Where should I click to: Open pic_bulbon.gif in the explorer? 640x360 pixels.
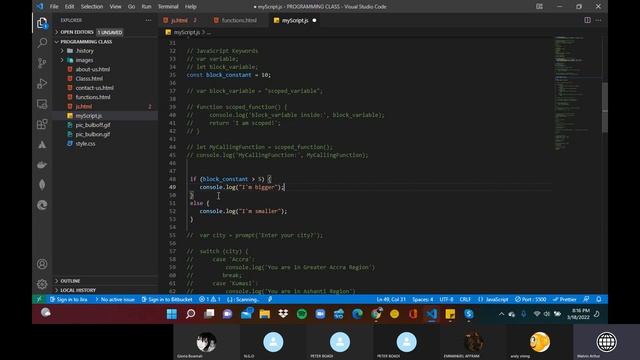coord(93,134)
